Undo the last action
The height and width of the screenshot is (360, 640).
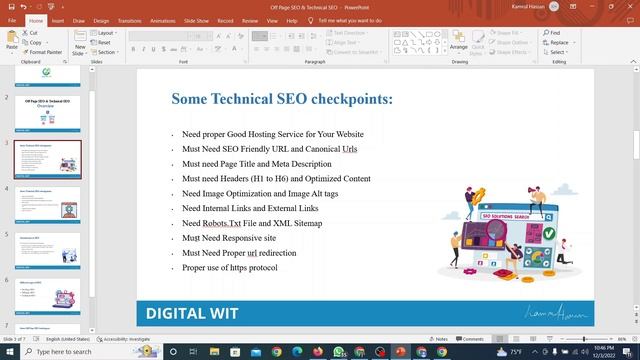23,7
